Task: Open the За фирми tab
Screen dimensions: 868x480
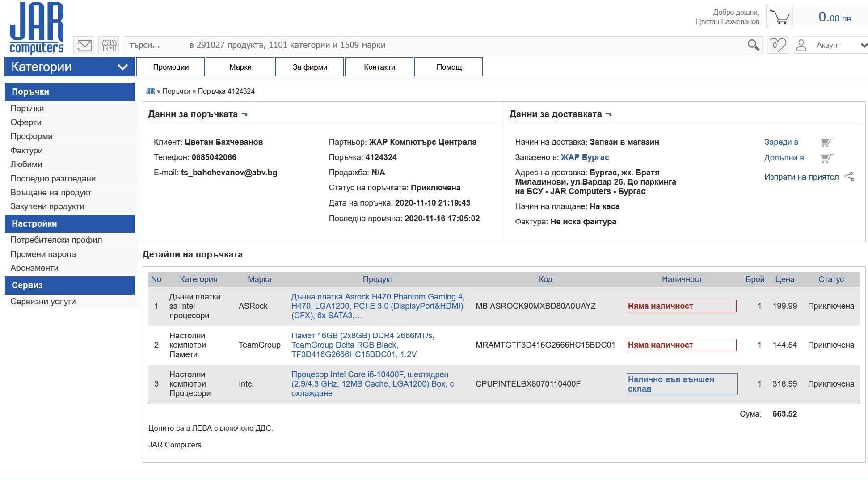Action: click(x=310, y=67)
